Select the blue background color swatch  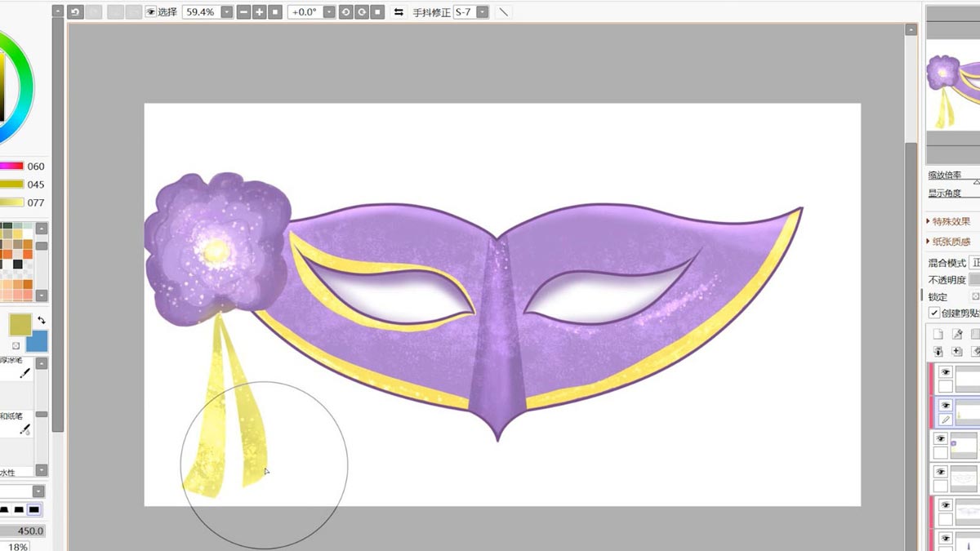37,341
